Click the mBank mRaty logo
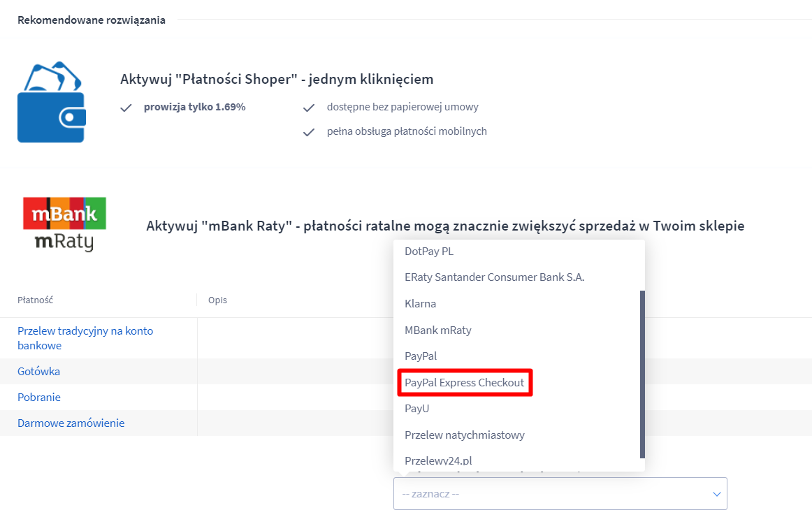 (x=64, y=224)
